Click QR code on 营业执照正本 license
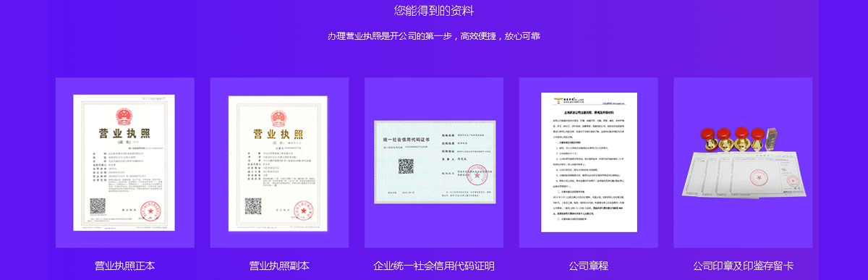 (x=98, y=205)
